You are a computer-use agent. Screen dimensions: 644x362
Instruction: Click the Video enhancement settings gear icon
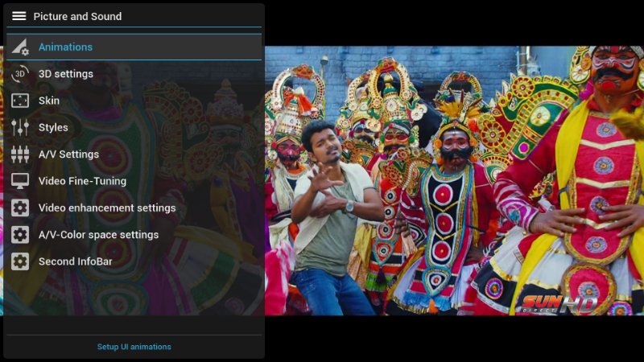(19, 208)
